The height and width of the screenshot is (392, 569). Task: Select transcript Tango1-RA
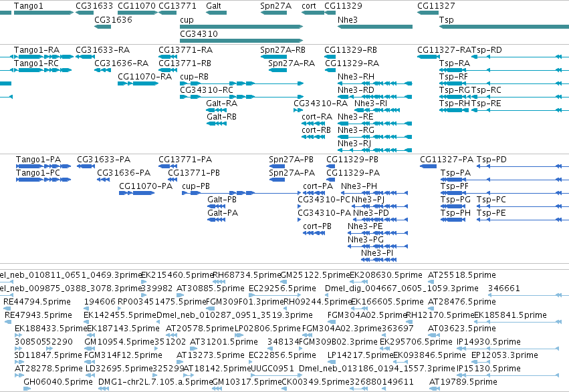pos(35,50)
